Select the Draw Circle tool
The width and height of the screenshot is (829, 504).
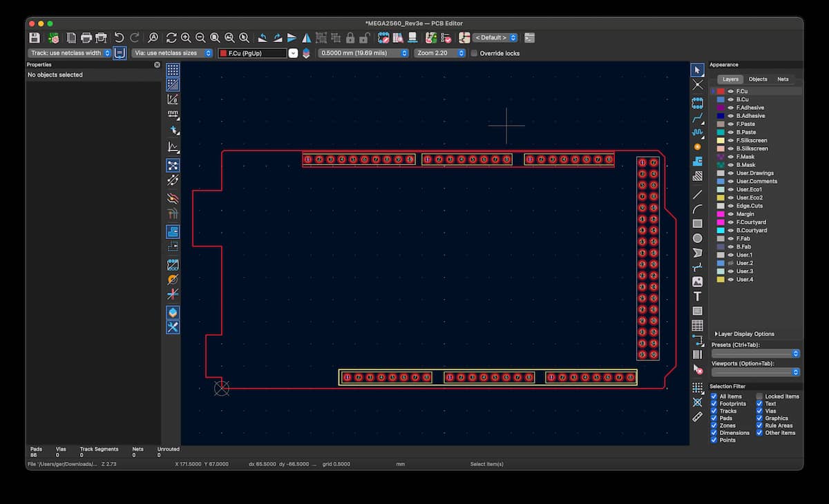[x=698, y=238]
